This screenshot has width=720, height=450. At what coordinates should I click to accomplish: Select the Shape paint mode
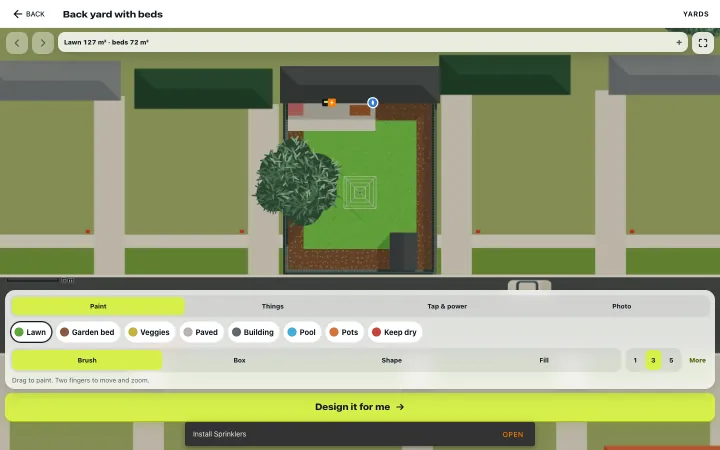392,360
